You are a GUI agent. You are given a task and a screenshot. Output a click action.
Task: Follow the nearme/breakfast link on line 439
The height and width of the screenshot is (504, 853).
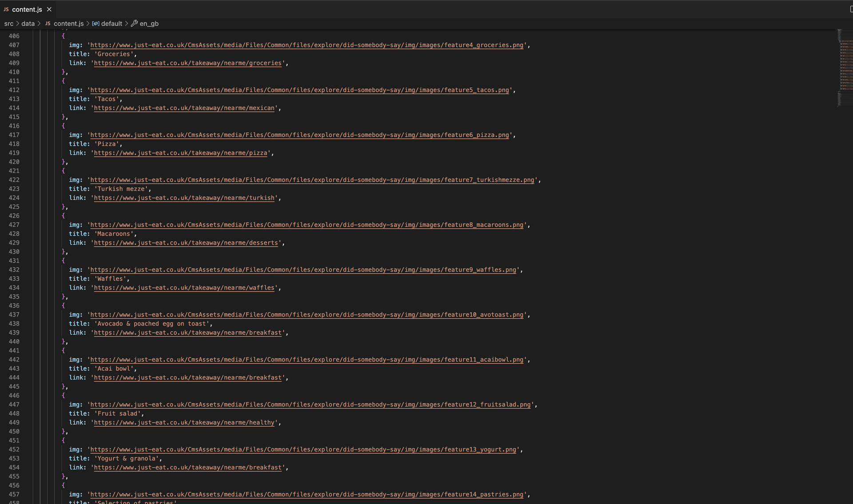[x=188, y=333]
